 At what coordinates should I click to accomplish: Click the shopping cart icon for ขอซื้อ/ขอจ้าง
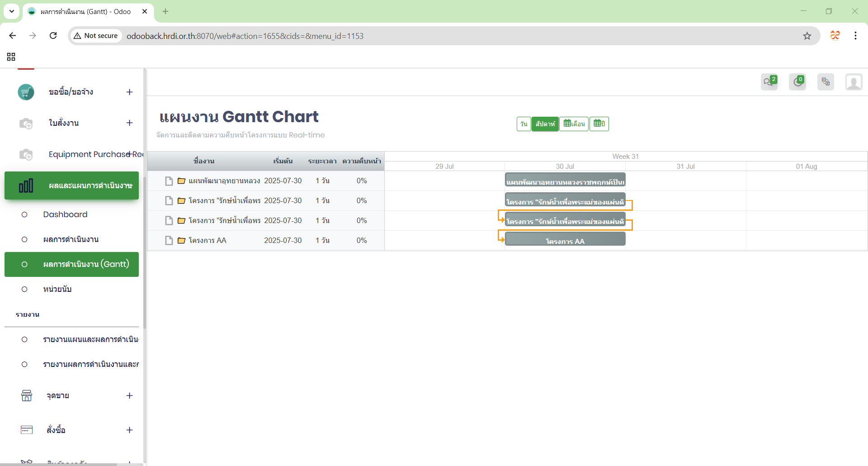[x=26, y=92]
